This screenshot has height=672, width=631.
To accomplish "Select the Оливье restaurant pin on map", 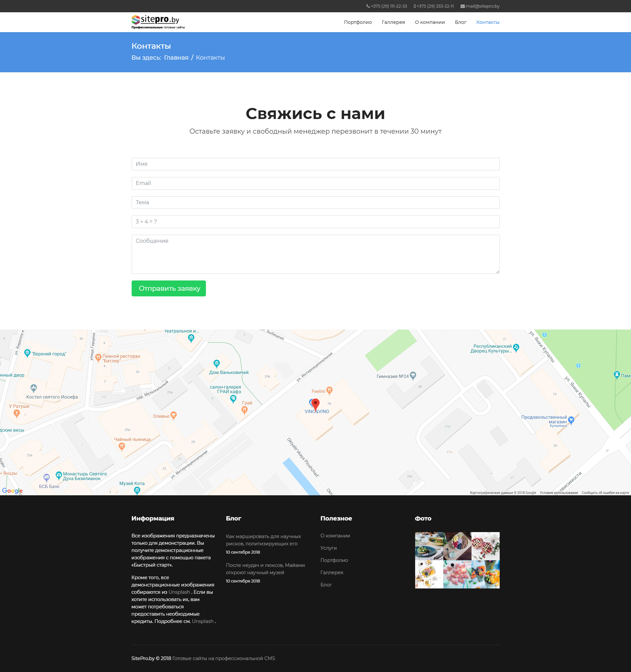I will pos(173,415).
